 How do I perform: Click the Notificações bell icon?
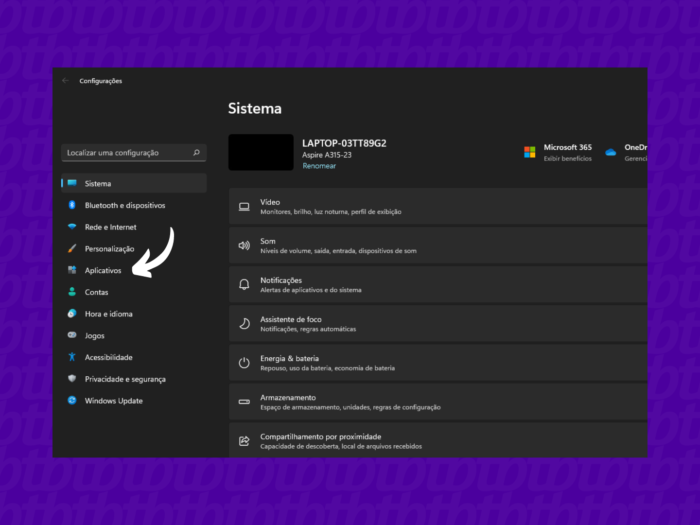244,284
